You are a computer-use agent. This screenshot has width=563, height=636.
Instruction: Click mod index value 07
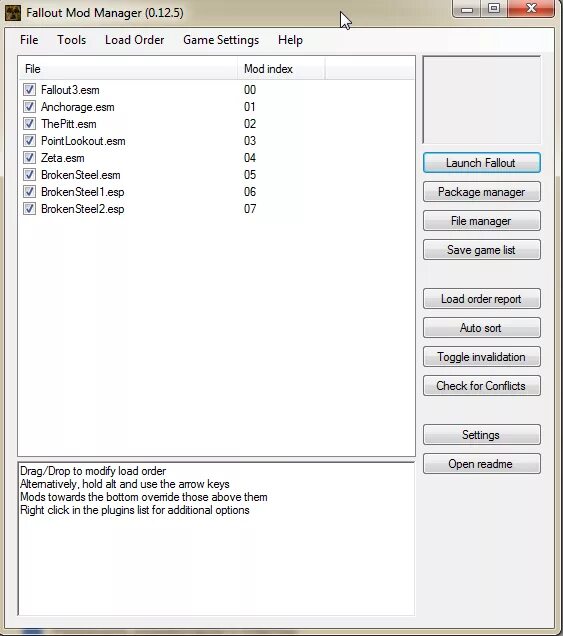click(250, 209)
